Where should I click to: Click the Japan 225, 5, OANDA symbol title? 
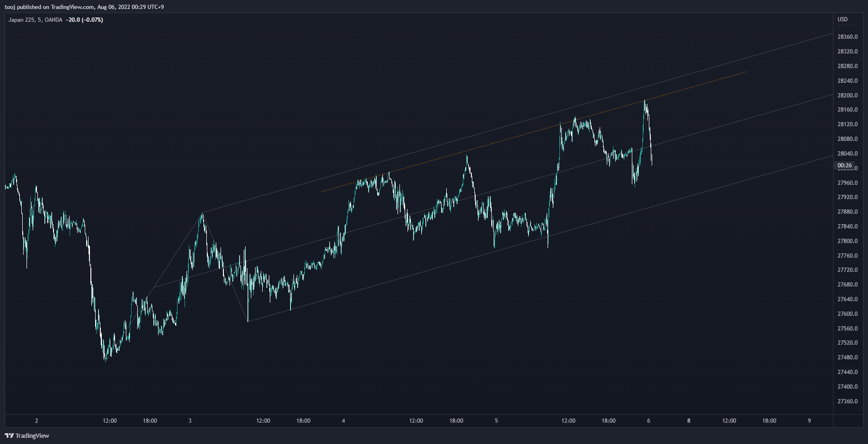35,20
